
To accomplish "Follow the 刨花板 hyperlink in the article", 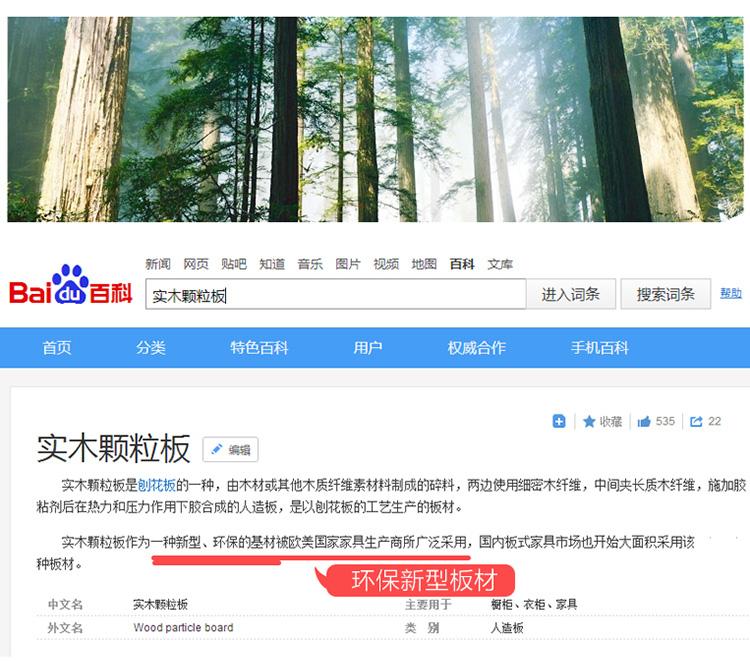I will tap(156, 485).
